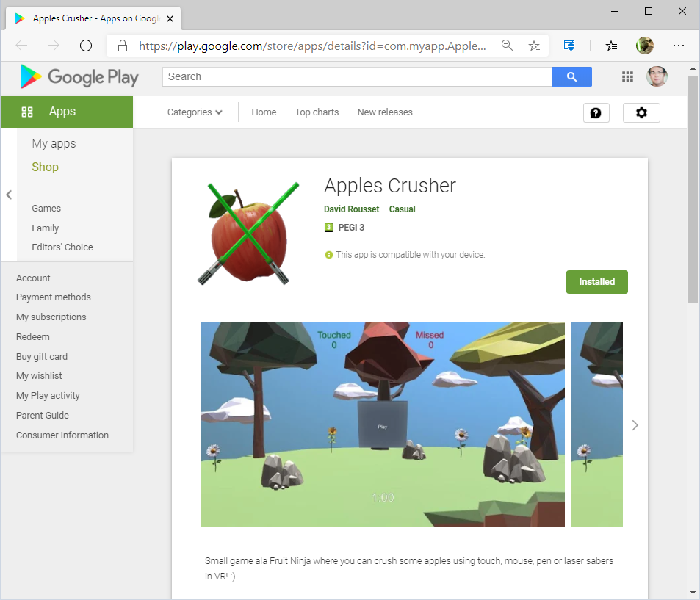Click the Google Play logo

point(79,77)
